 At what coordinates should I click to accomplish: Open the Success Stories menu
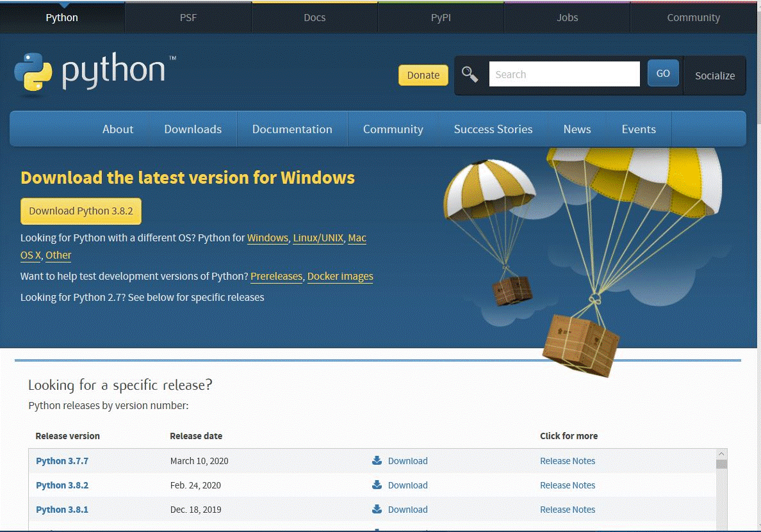tap(493, 129)
